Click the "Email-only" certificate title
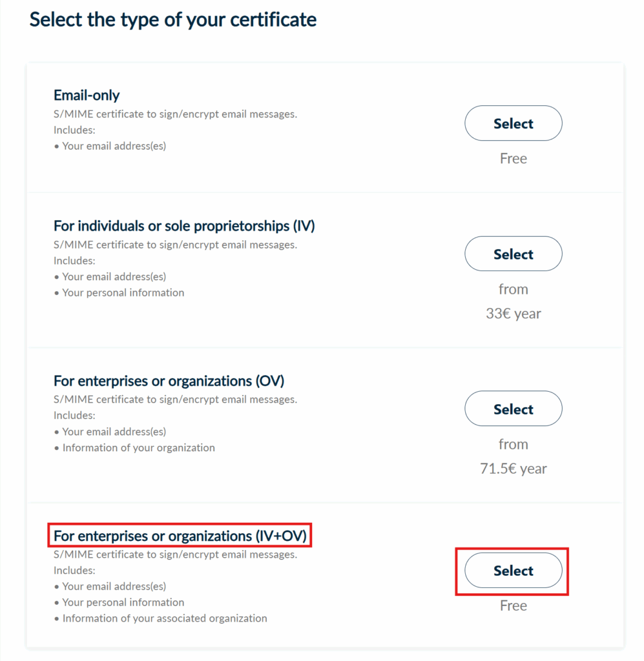Viewport: 644px width, 661px height. 87,96
